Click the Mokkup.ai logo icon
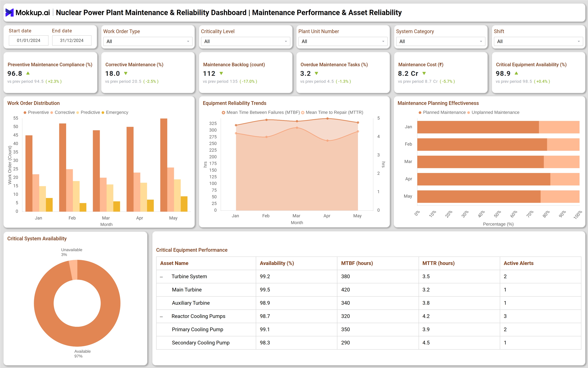 pyautogui.click(x=10, y=12)
